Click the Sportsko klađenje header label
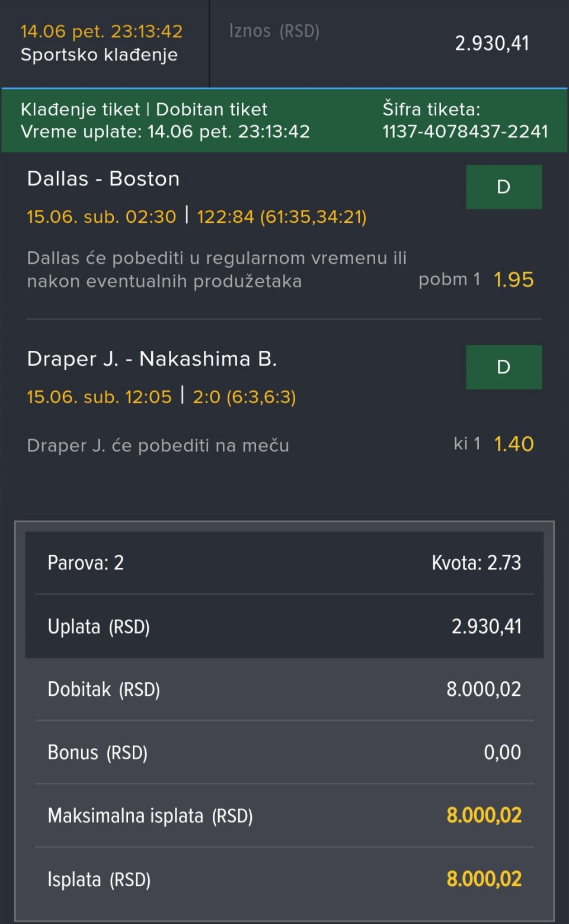Viewport: 569px width, 924px height. point(99,55)
